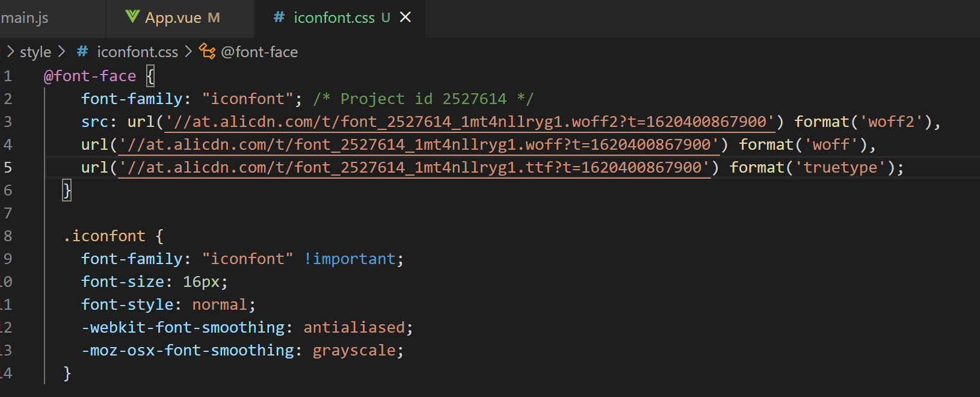Click the Vue icon on App.vue tab

tap(132, 17)
